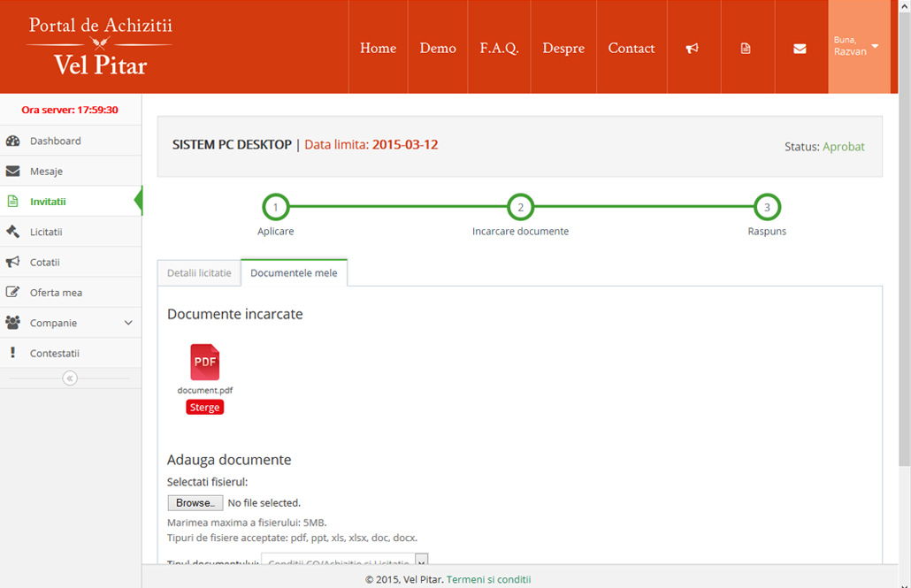
Task: Click the Companie people icon in sidebar
Action: [12, 322]
